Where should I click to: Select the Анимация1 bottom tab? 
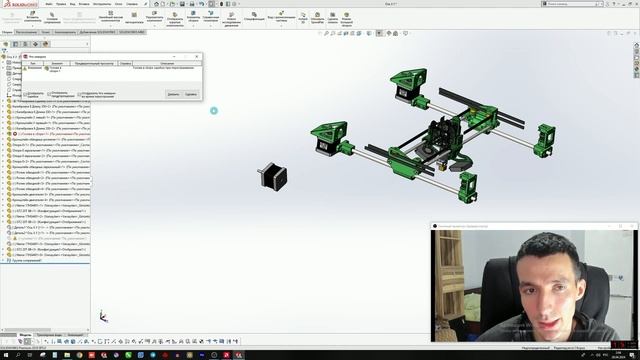click(x=75, y=335)
